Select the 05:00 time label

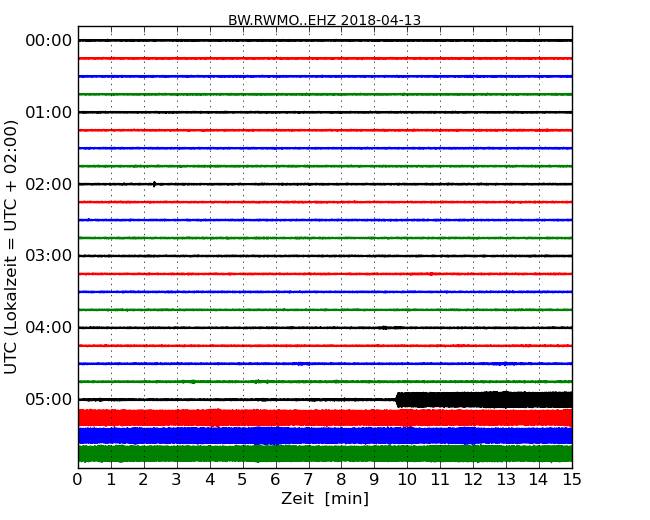(x=49, y=399)
